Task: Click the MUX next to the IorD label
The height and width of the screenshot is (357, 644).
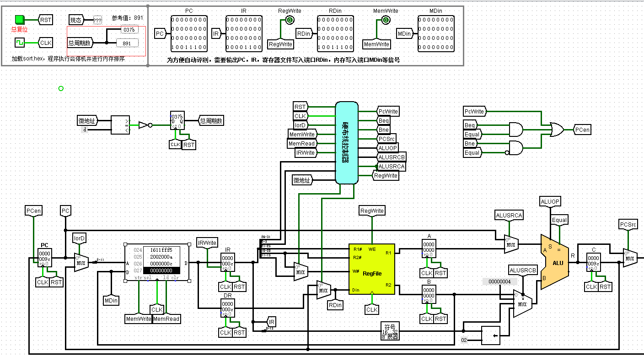Action: pos(80,262)
